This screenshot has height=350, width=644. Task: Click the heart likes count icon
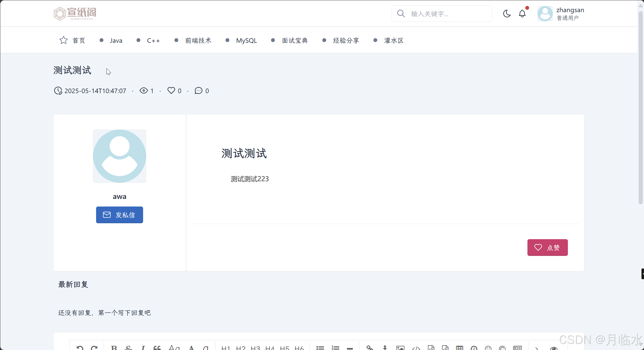[171, 91]
